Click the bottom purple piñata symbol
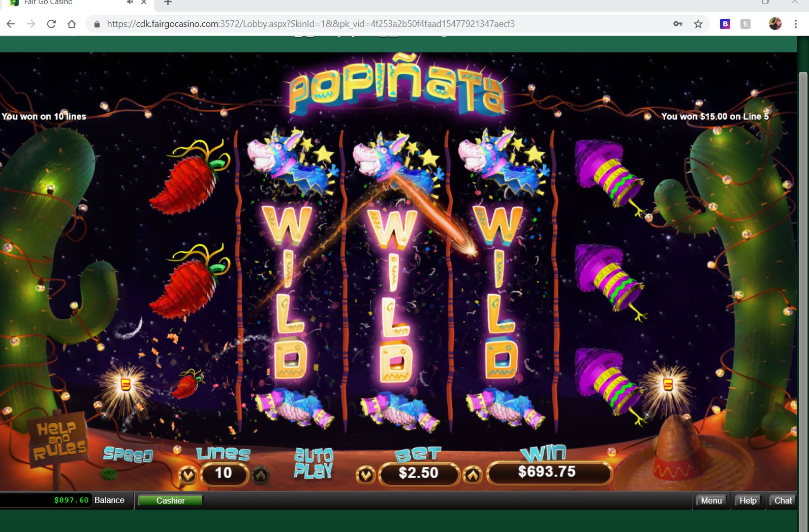Viewport: 809px width, 532px height. point(611,386)
